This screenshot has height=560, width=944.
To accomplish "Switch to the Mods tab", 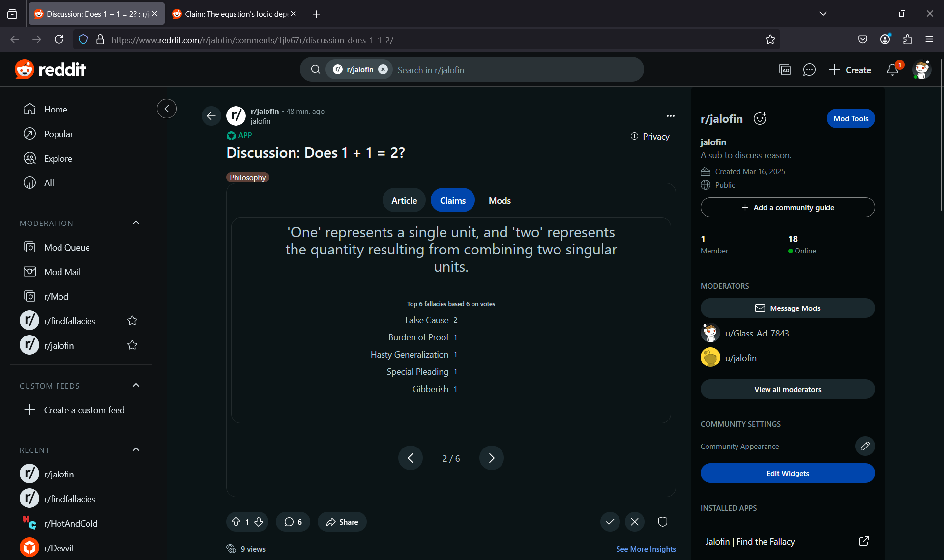I will click(x=500, y=200).
